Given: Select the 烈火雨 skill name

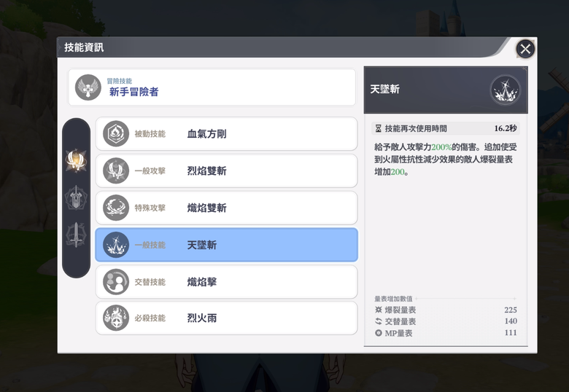Looking at the screenshot, I should pos(202,318).
